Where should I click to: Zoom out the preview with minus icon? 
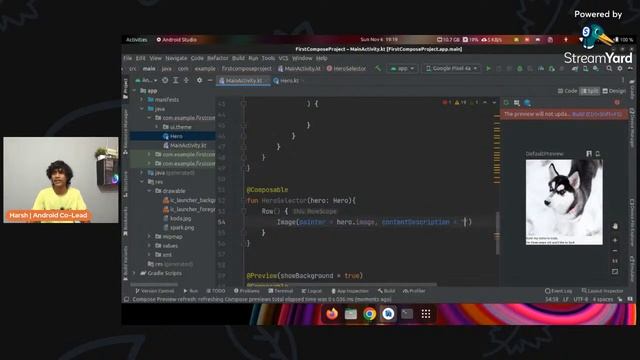[615, 251]
